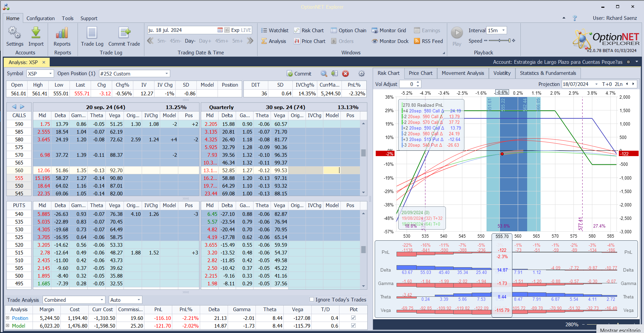Image resolution: width=644 pixels, height=333 pixels.
Task: Open the Settings gear in Accounts group
Action: [x=14, y=33]
